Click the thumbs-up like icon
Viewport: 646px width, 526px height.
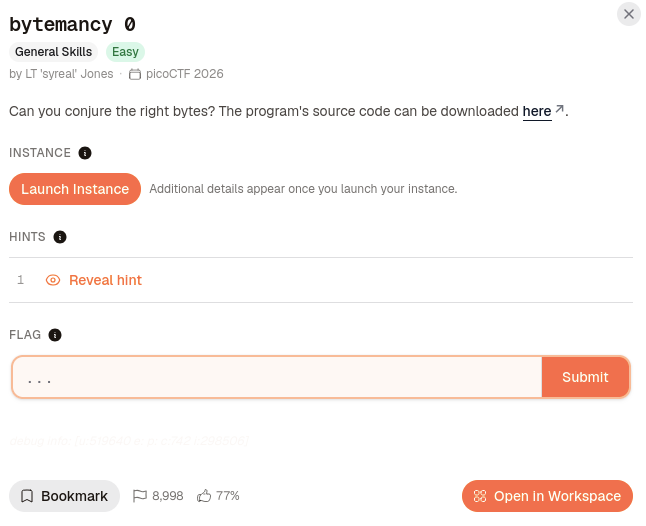[204, 496]
